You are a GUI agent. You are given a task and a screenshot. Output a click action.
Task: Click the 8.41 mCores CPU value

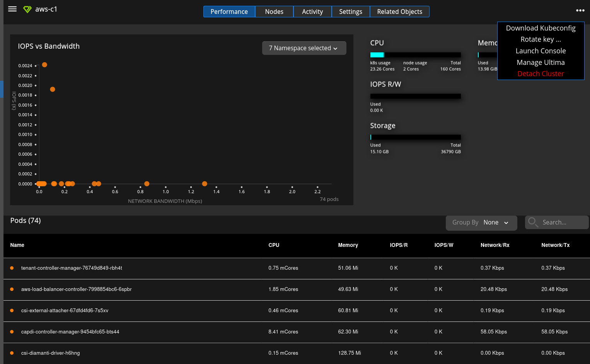pos(283,332)
